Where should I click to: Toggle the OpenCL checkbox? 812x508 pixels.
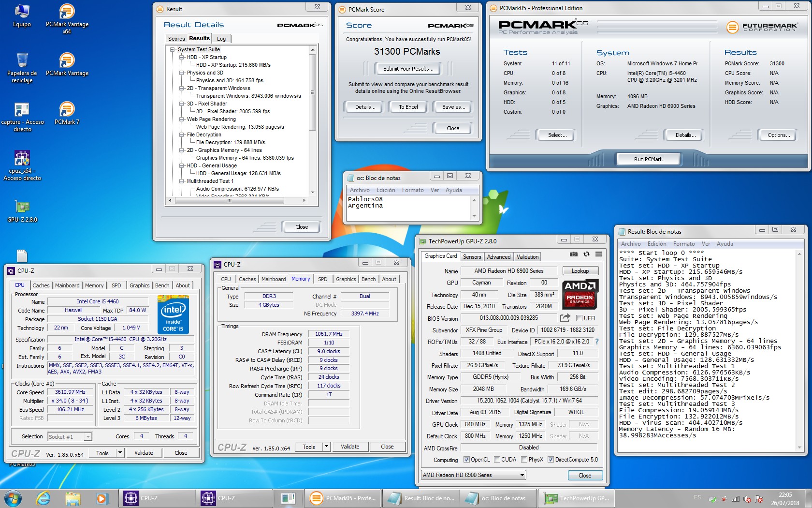point(466,460)
